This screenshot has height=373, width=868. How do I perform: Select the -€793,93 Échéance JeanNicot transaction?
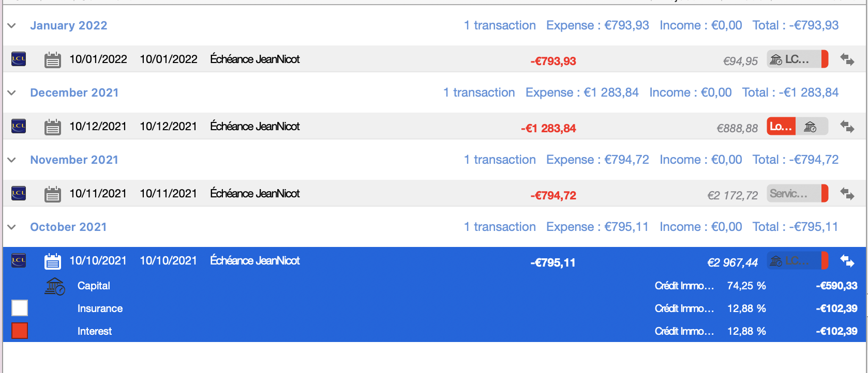(435, 59)
